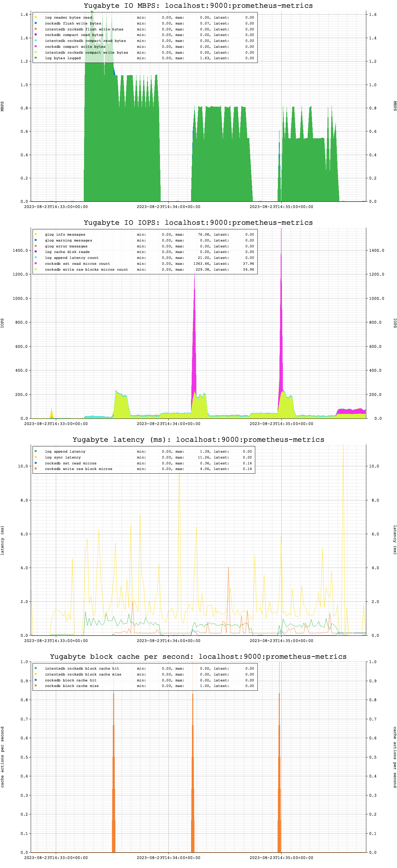Click the 1400.0 tick on the left IOPS axis

pyautogui.click(x=20, y=250)
